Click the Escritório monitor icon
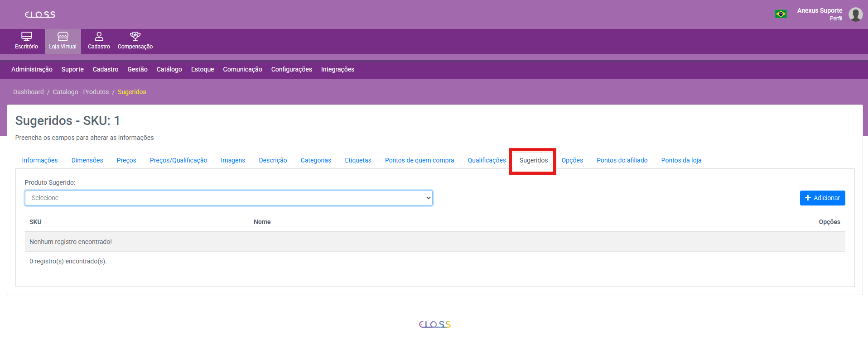 (x=26, y=37)
